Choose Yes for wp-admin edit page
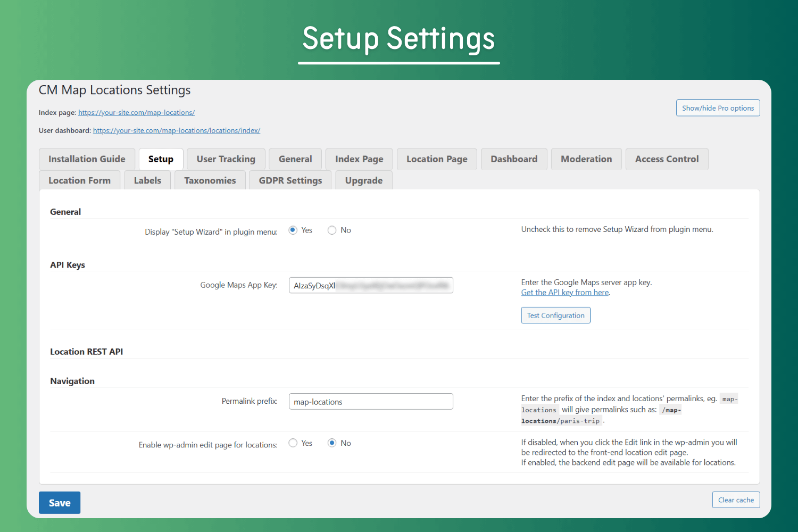This screenshot has width=798, height=532. click(293, 443)
